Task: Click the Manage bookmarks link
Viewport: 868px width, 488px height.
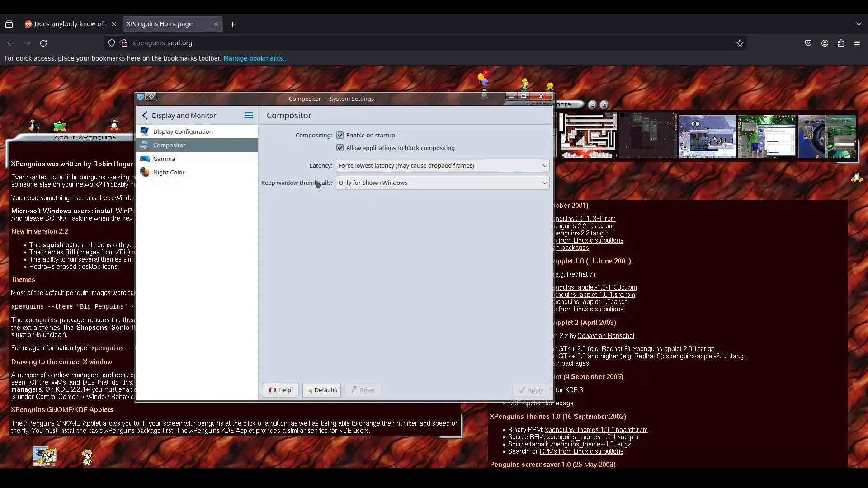Action: [x=256, y=58]
